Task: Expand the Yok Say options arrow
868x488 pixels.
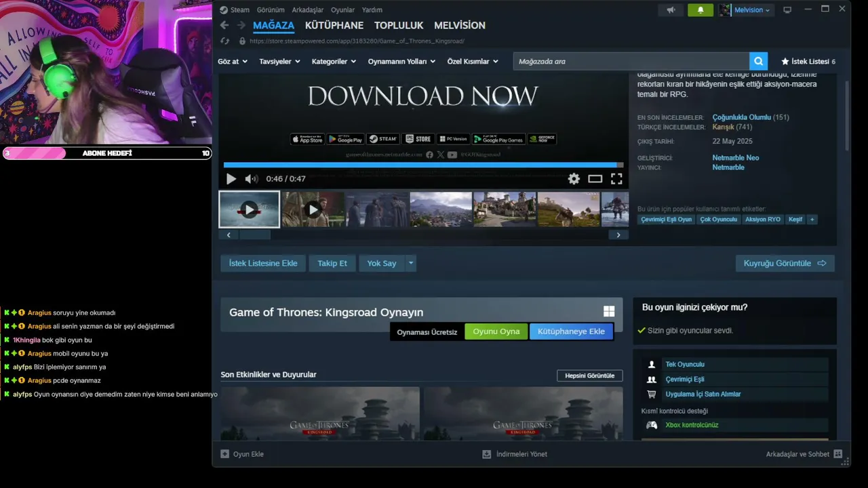Action: pyautogui.click(x=410, y=263)
